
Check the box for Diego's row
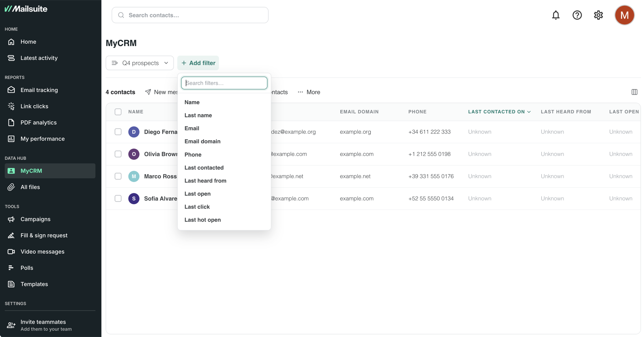pos(118,132)
